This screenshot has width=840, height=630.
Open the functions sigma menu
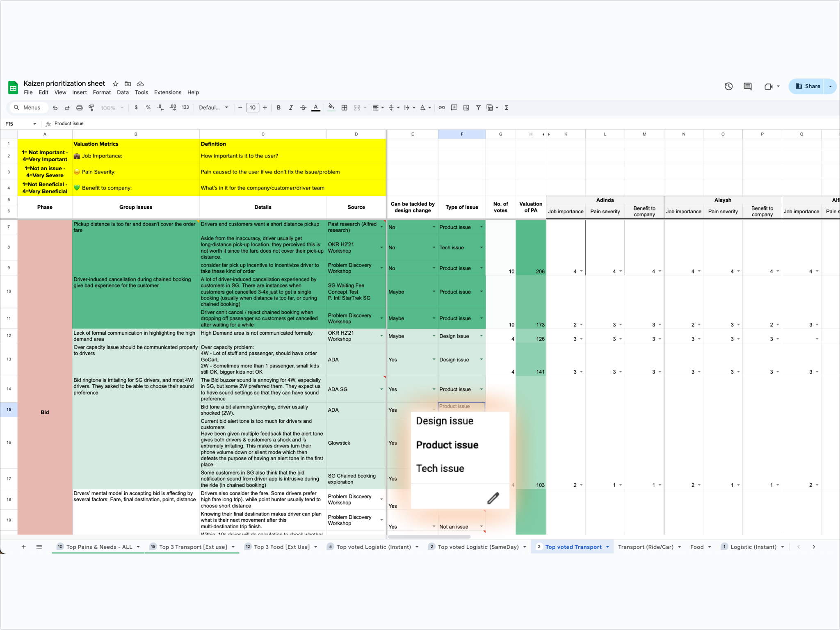coord(507,107)
